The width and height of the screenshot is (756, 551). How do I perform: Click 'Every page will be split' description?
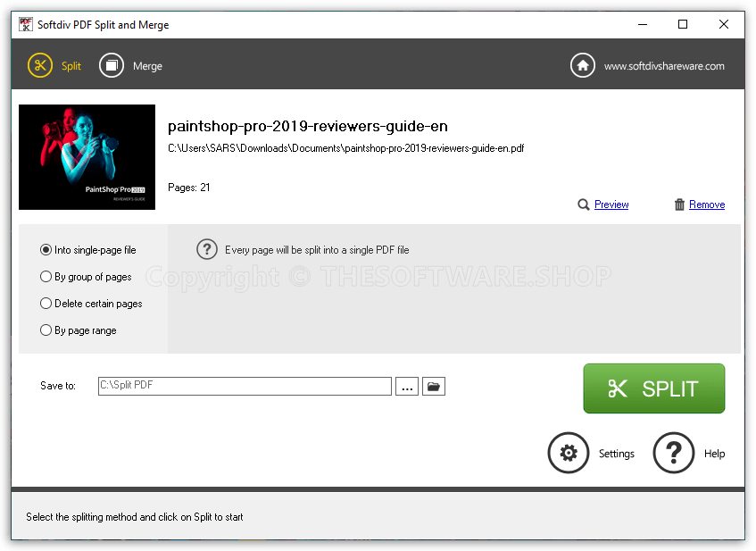[x=317, y=250]
